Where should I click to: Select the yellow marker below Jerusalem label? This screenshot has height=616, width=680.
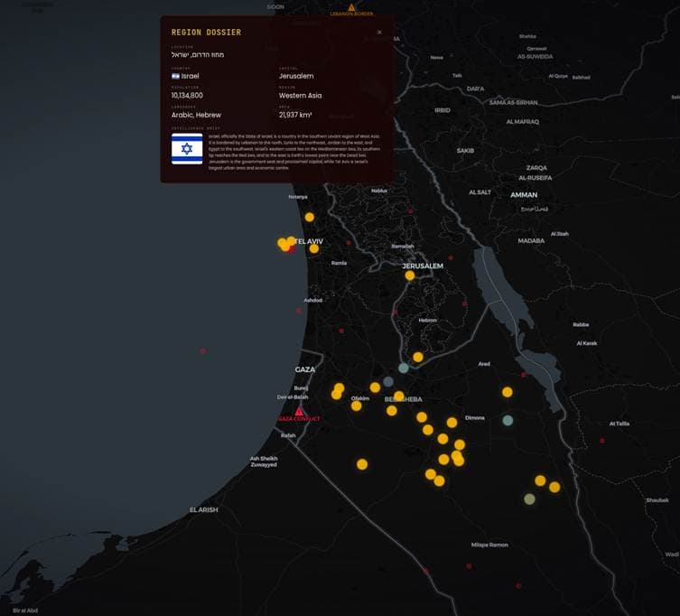pos(410,275)
